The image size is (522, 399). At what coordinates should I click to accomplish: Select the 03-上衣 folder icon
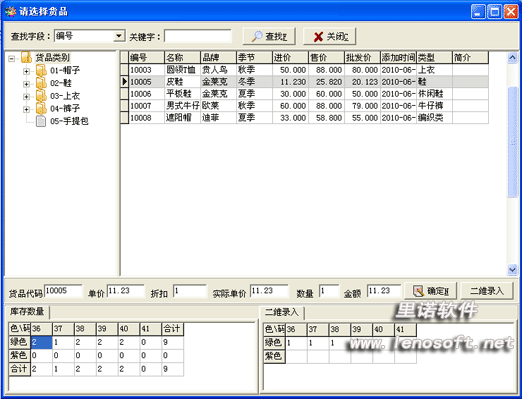[x=41, y=96]
